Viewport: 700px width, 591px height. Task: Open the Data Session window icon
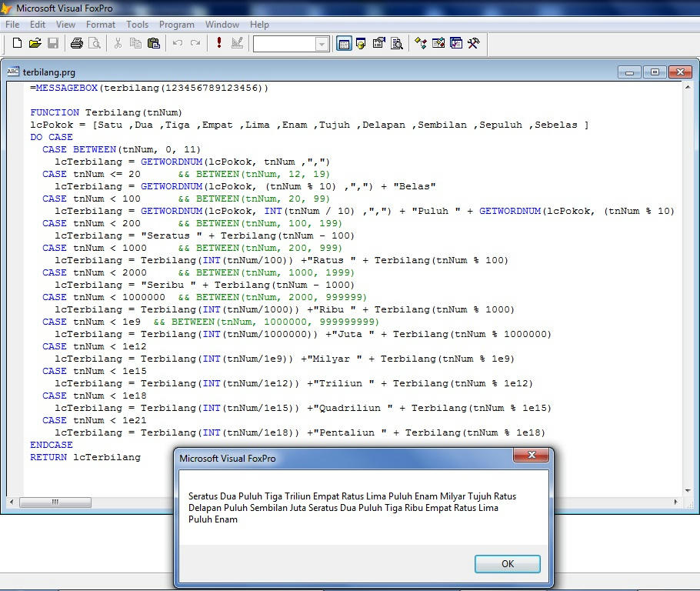tap(361, 43)
